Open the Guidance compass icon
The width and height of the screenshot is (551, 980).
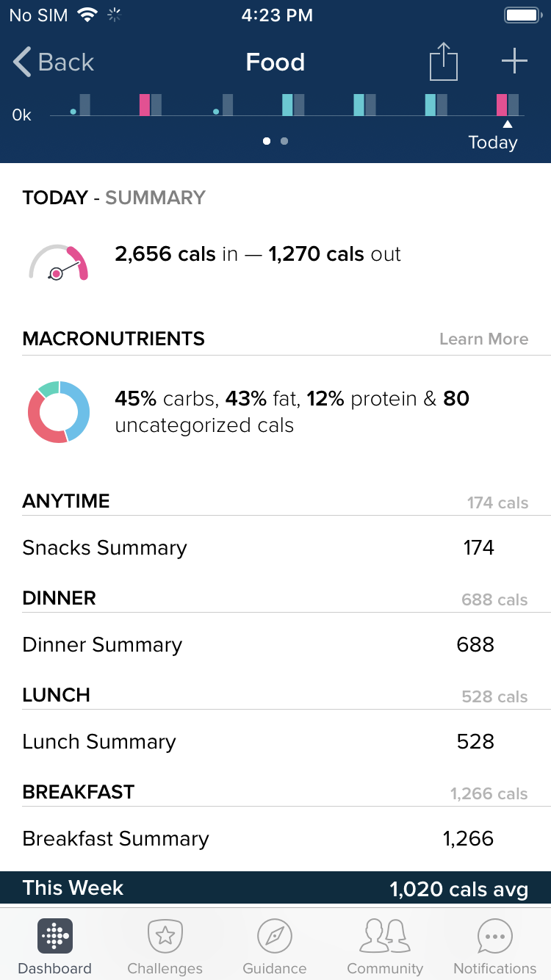[x=275, y=936]
